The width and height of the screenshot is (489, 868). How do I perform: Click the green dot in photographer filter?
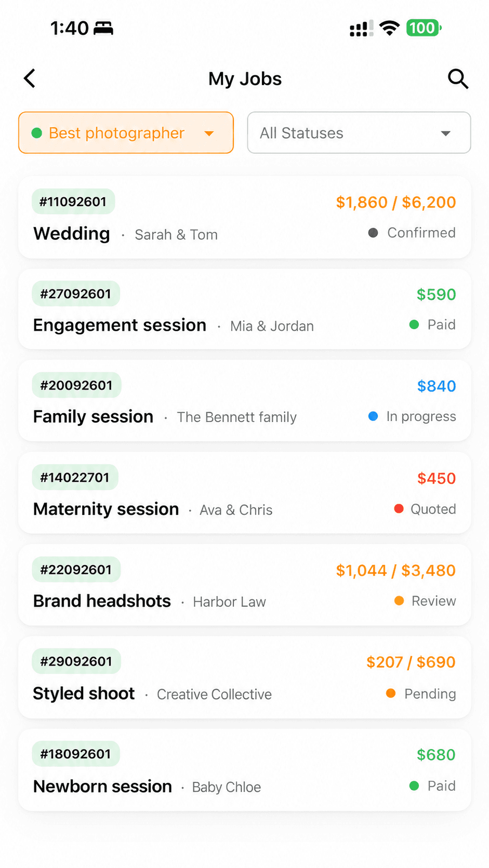point(37,133)
